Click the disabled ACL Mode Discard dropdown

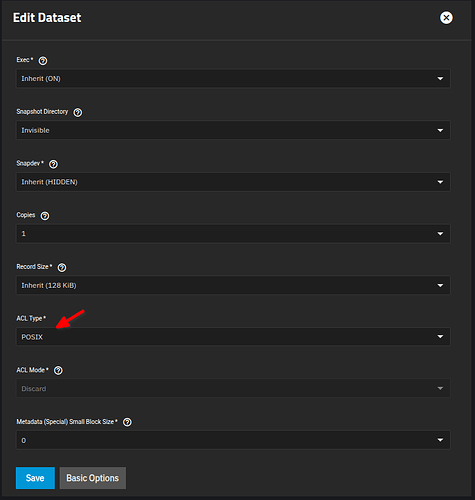tap(233, 388)
